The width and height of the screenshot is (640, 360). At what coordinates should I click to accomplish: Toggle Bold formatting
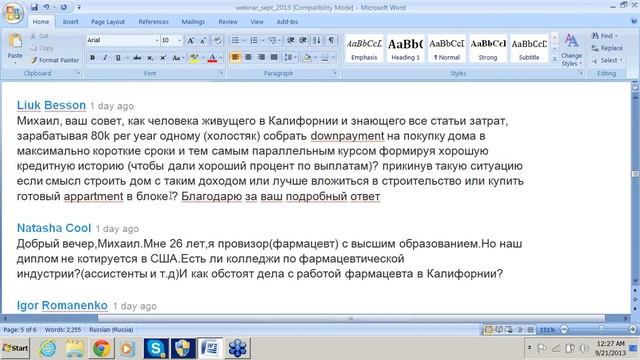[x=92, y=58]
